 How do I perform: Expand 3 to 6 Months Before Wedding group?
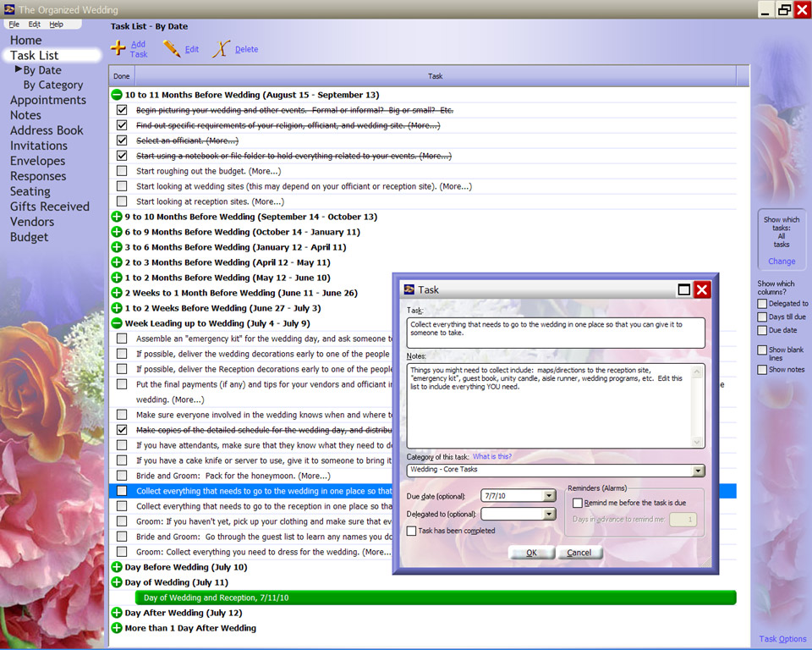(117, 247)
